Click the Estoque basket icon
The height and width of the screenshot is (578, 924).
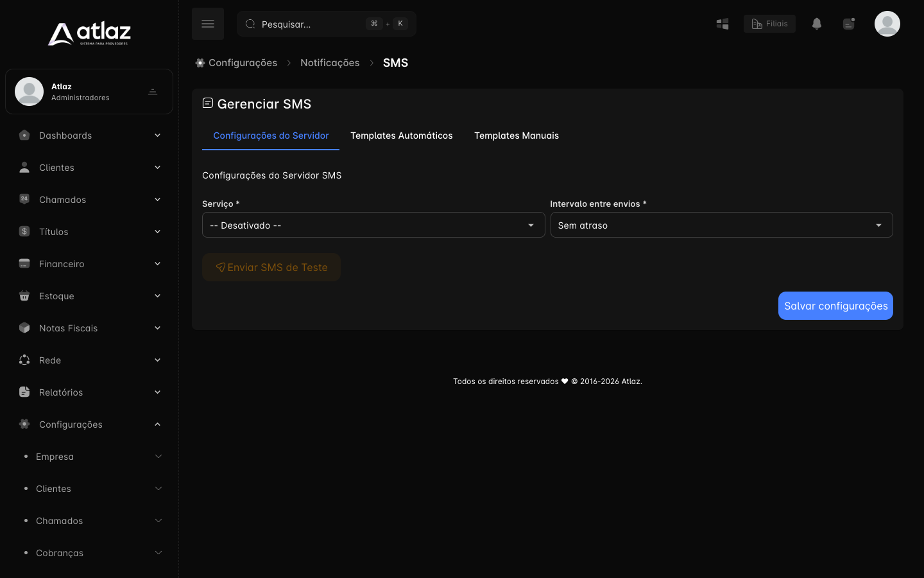click(24, 295)
